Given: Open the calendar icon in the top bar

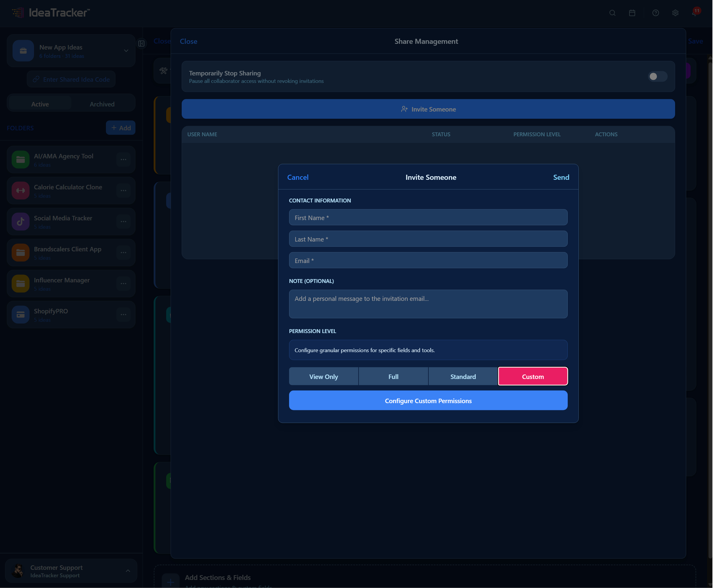Looking at the screenshot, I should 632,13.
